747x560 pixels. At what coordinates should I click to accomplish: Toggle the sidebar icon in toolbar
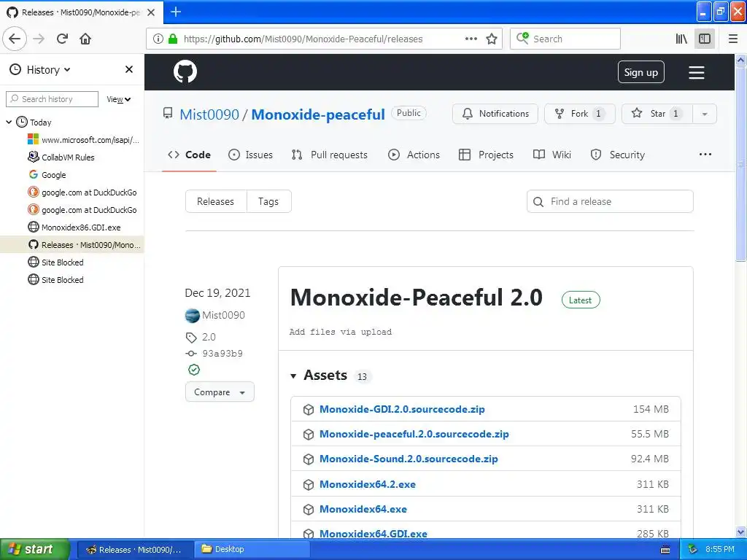(705, 39)
